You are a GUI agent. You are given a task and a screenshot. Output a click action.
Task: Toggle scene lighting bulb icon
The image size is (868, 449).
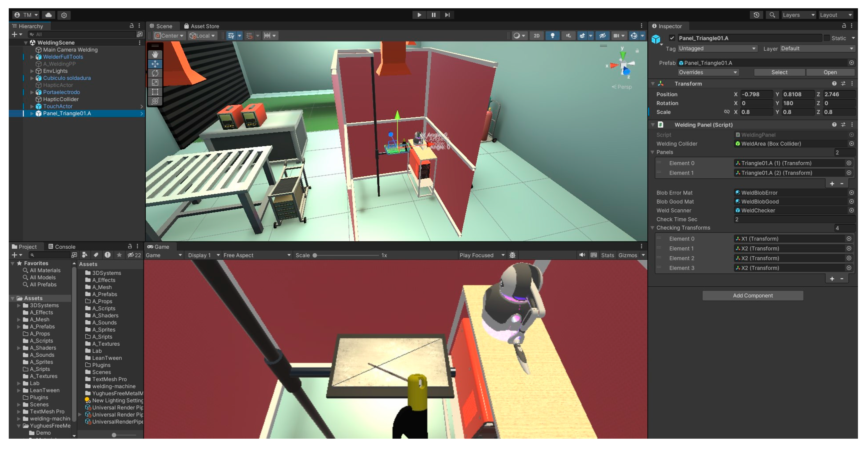pyautogui.click(x=552, y=36)
